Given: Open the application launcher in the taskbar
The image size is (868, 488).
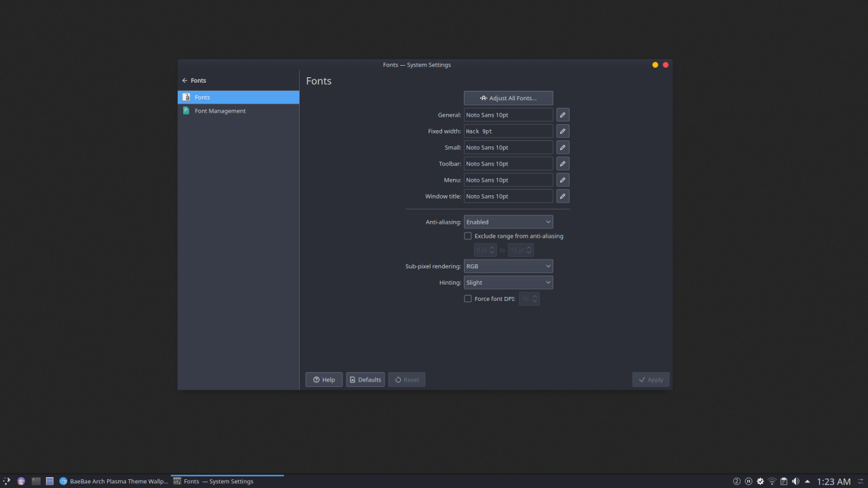Looking at the screenshot, I should click(x=7, y=481).
